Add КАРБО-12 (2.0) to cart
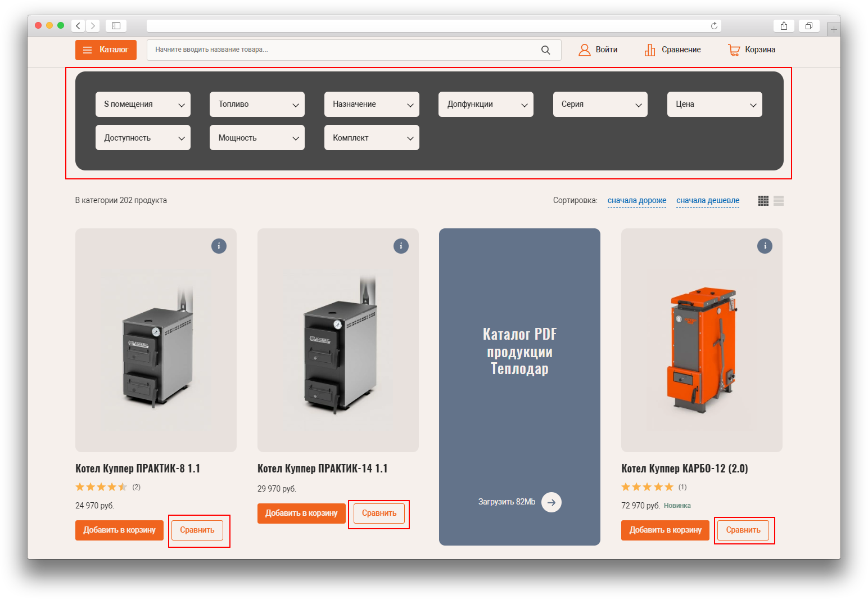Image resolution: width=868 pixels, height=599 pixels. coord(665,530)
